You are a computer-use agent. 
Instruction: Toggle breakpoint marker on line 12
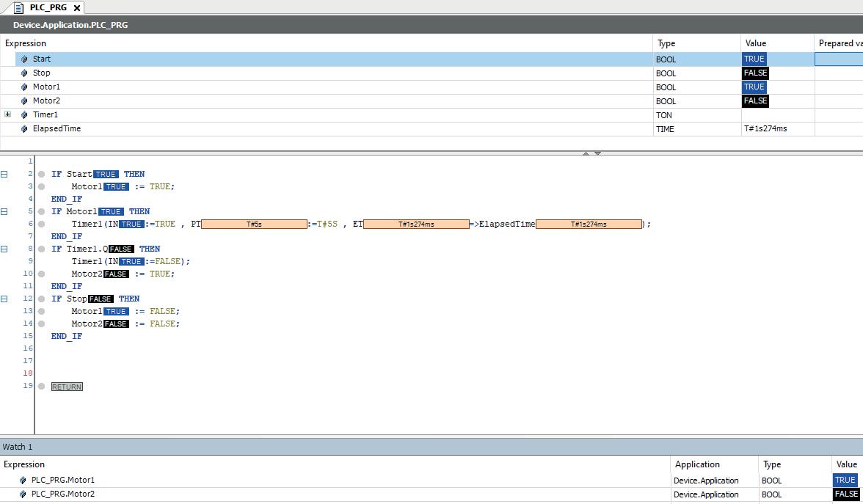coord(41,299)
